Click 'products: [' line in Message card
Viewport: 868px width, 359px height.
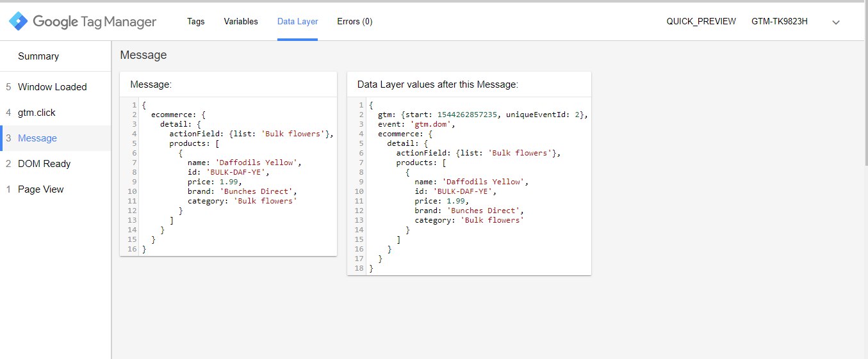[x=195, y=143]
